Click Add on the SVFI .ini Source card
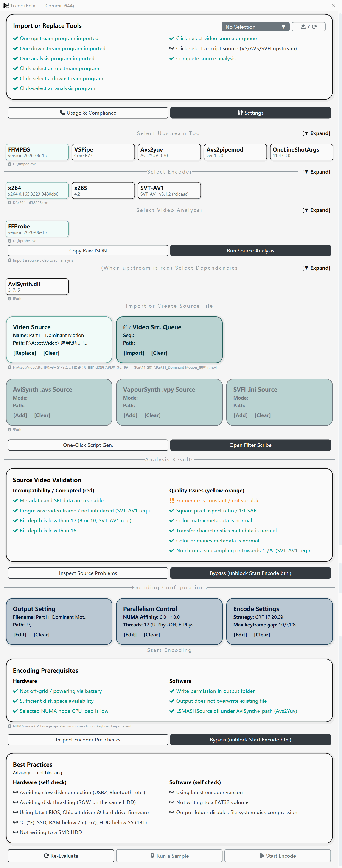This screenshot has height=868, width=342. 241,415
